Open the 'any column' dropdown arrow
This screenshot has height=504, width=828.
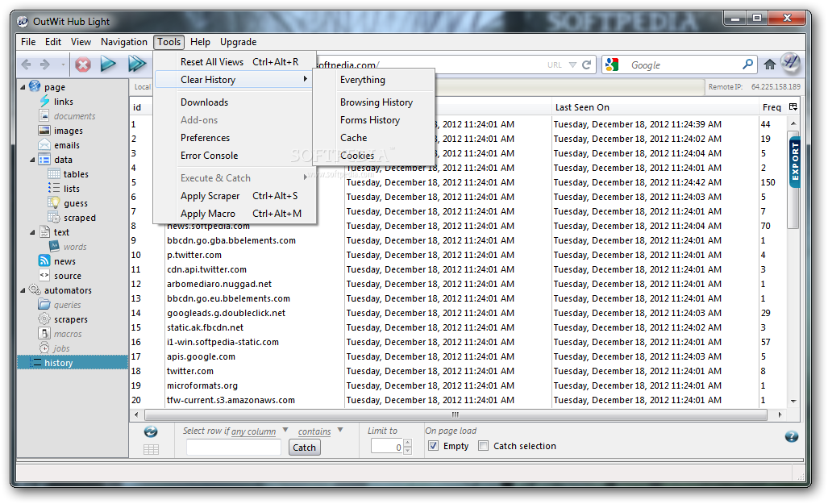click(285, 430)
